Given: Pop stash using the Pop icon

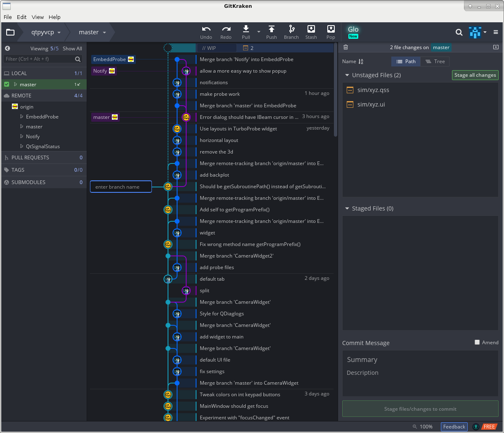Looking at the screenshot, I should (x=331, y=28).
